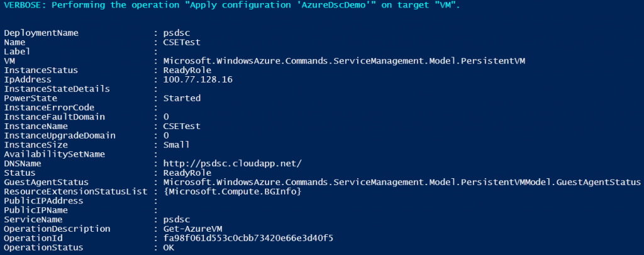The height and width of the screenshot is (255, 644).
Task: Click the PowerState value Started
Action: click(182, 98)
